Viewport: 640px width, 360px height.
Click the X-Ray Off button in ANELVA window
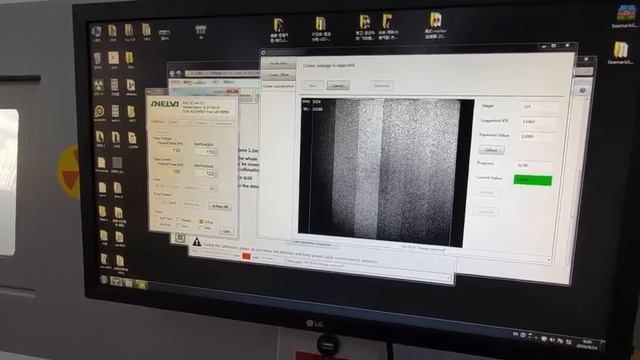click(x=220, y=207)
